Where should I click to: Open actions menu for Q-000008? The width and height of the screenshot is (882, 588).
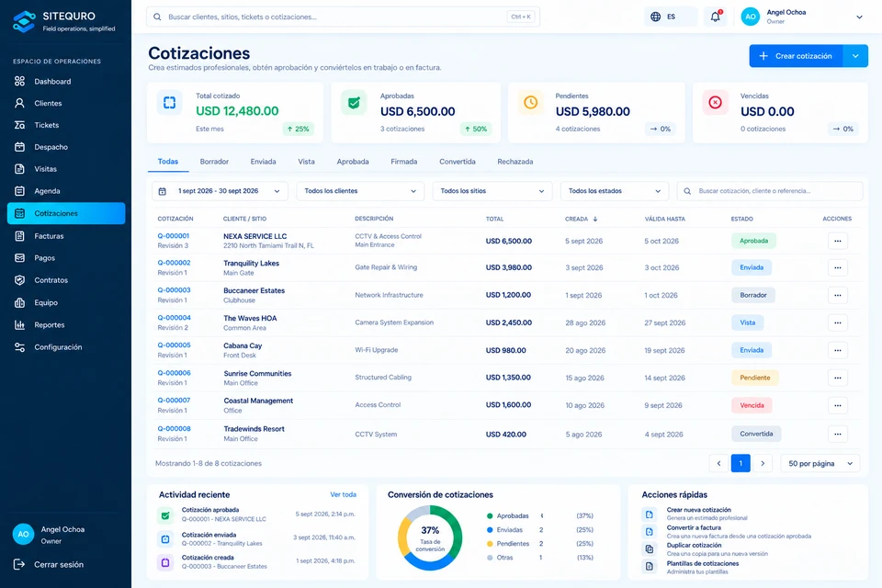coord(838,434)
